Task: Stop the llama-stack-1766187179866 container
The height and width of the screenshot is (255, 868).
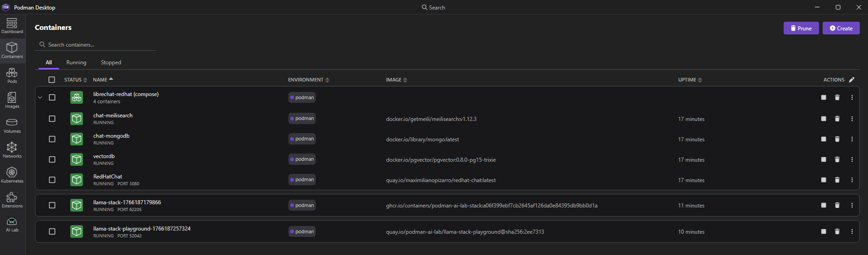Action: click(824, 205)
